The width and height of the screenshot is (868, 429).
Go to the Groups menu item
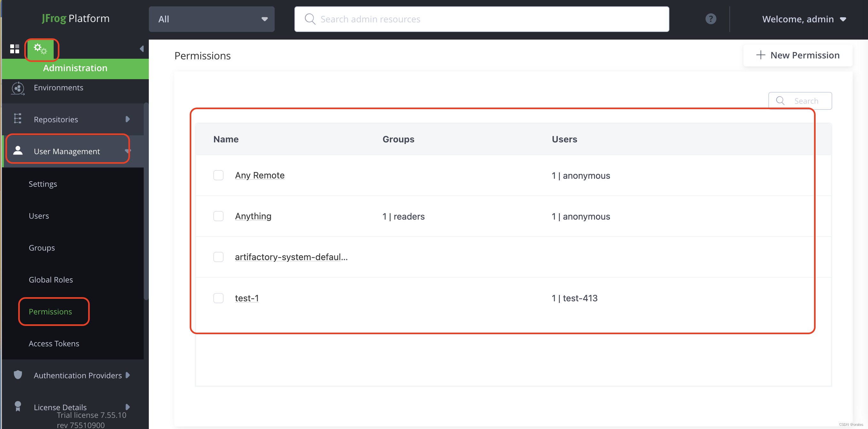pyautogui.click(x=42, y=248)
